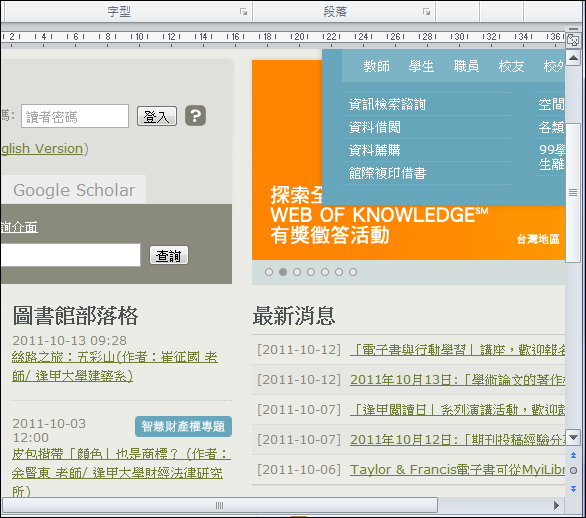Click the select browse object circle icon
Image resolution: width=586 pixels, height=518 pixels.
tap(573, 471)
